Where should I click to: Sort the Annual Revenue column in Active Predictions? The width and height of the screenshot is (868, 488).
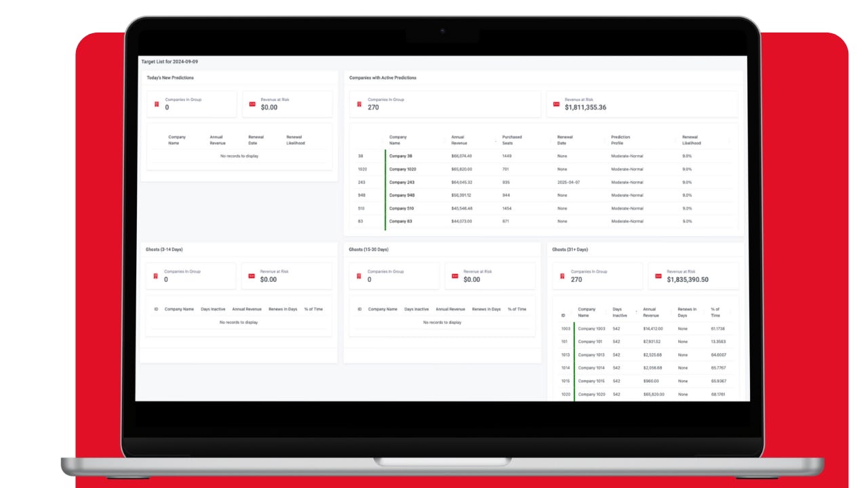pyautogui.click(x=458, y=140)
